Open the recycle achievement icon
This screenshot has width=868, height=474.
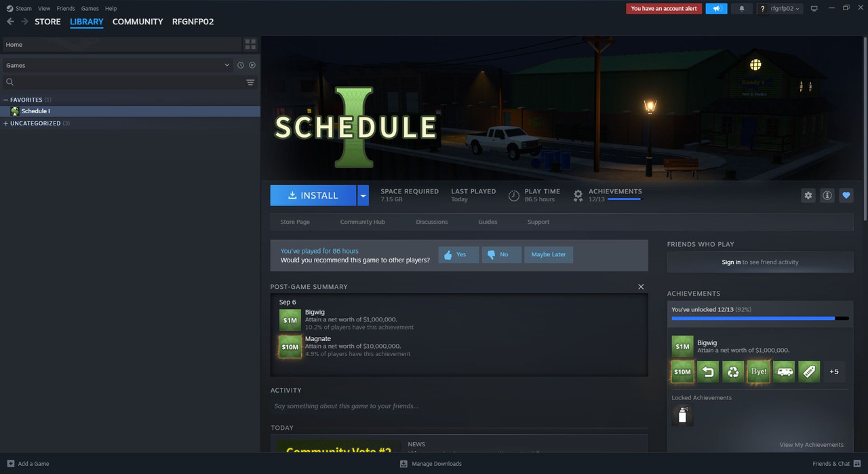[733, 372]
